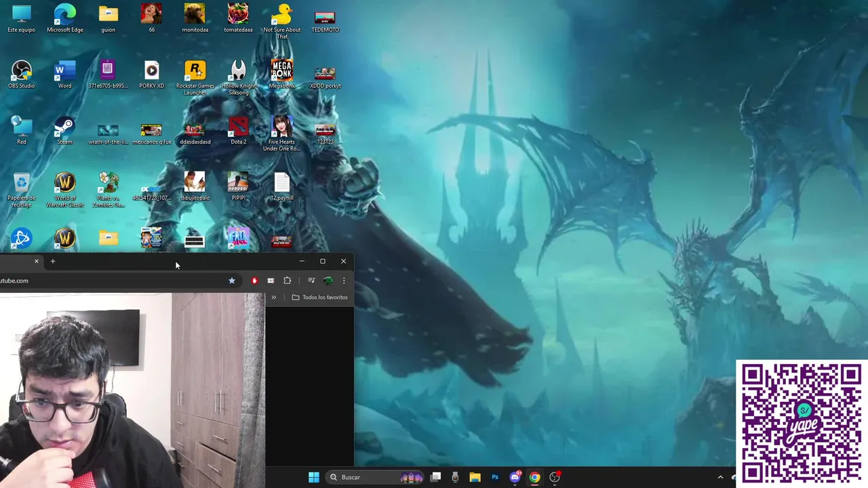
Task: Close the current Chrome tab
Action: 37,261
